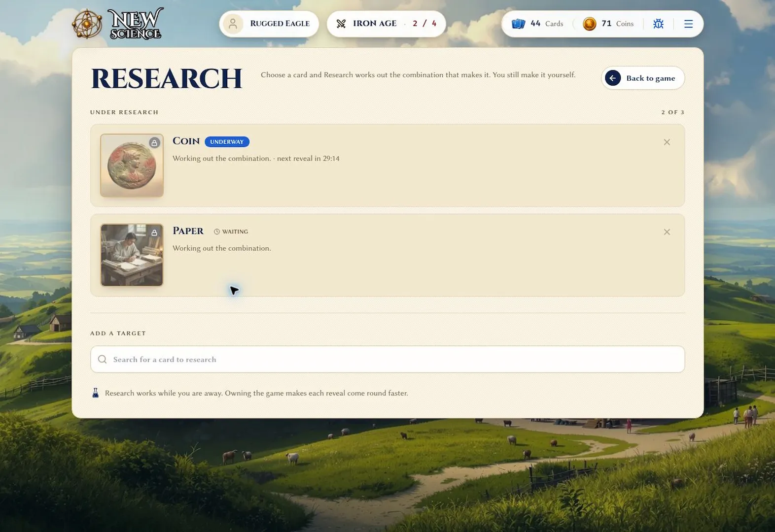Click the Under Research section label
Viewport: 775px width, 532px height.
[x=124, y=112]
